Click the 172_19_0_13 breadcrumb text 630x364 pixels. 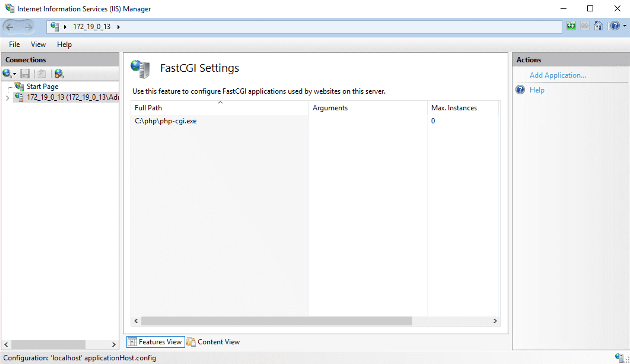pos(92,27)
